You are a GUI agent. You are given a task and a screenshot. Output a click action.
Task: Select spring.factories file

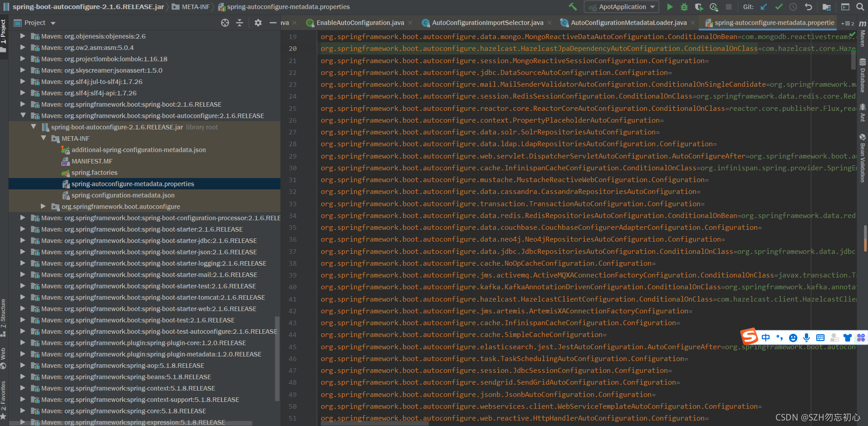tap(94, 173)
